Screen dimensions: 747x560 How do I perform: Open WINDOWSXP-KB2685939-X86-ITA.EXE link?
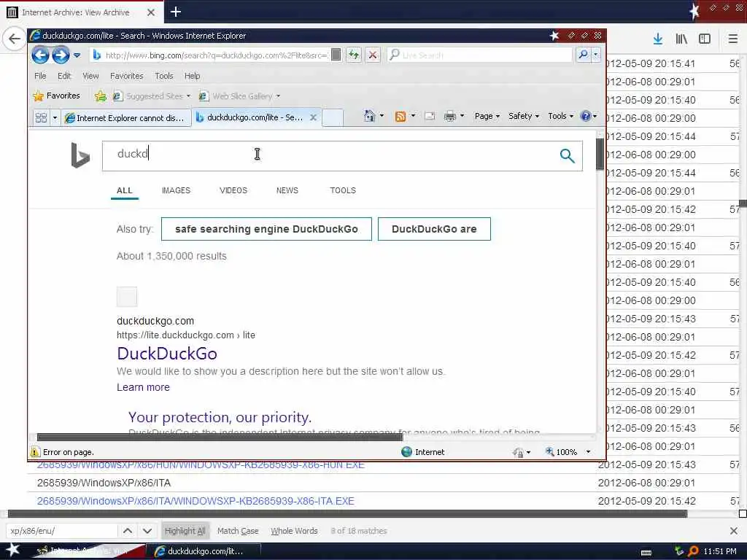(x=196, y=501)
